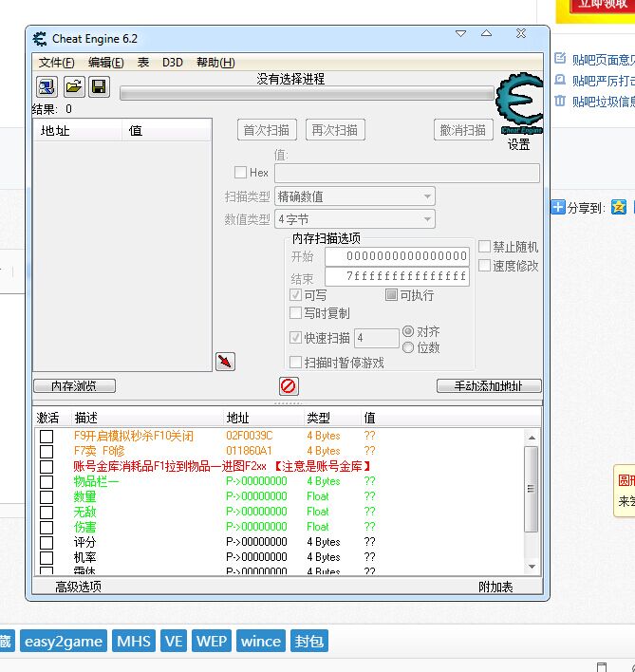
Task: Click the scan value input field
Action: [x=407, y=173]
